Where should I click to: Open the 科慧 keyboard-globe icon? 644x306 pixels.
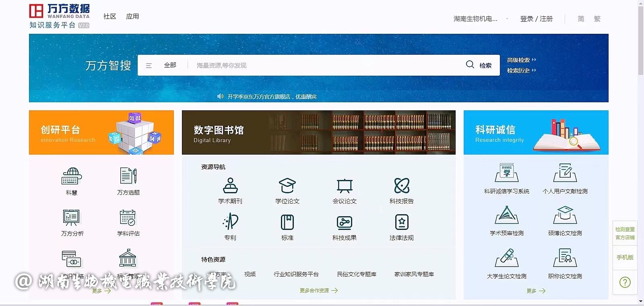[x=72, y=176]
